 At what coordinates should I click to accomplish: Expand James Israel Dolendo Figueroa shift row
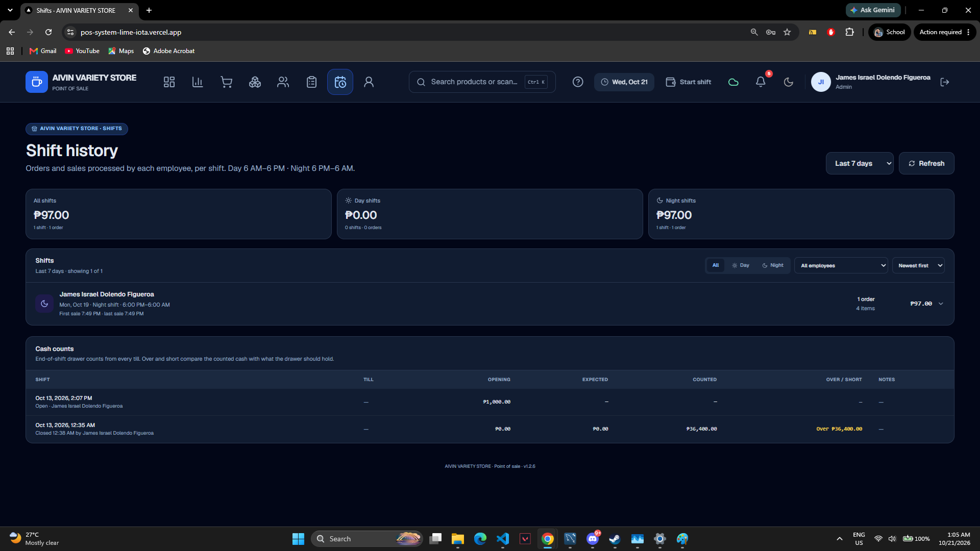pos(490,304)
